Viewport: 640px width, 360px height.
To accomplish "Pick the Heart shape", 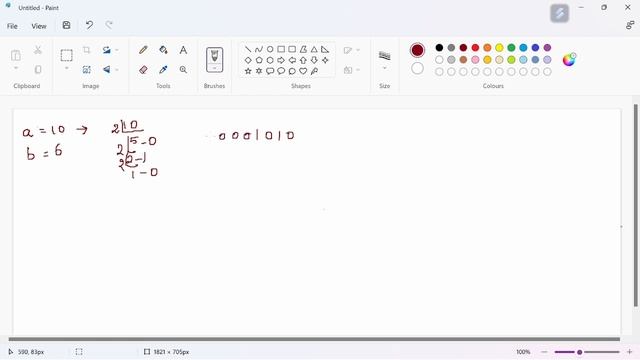I will point(303,71).
